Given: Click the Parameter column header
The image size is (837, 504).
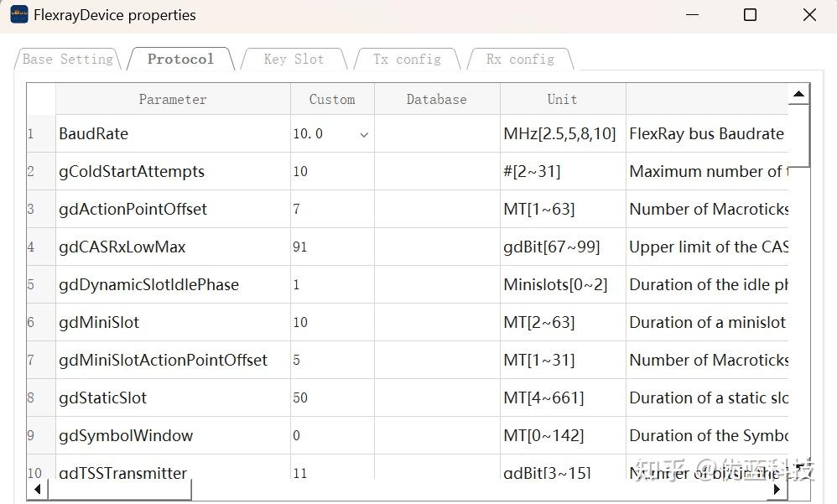Looking at the screenshot, I should (x=173, y=99).
